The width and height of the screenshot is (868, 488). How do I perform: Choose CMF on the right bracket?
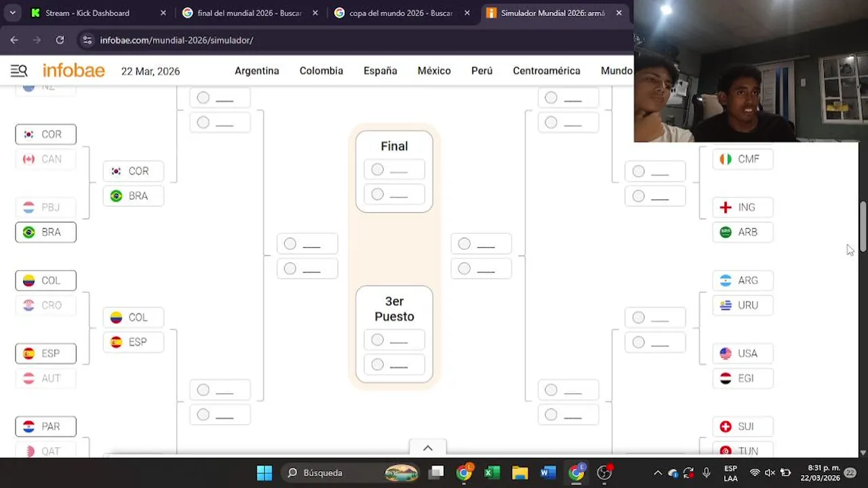pos(743,159)
